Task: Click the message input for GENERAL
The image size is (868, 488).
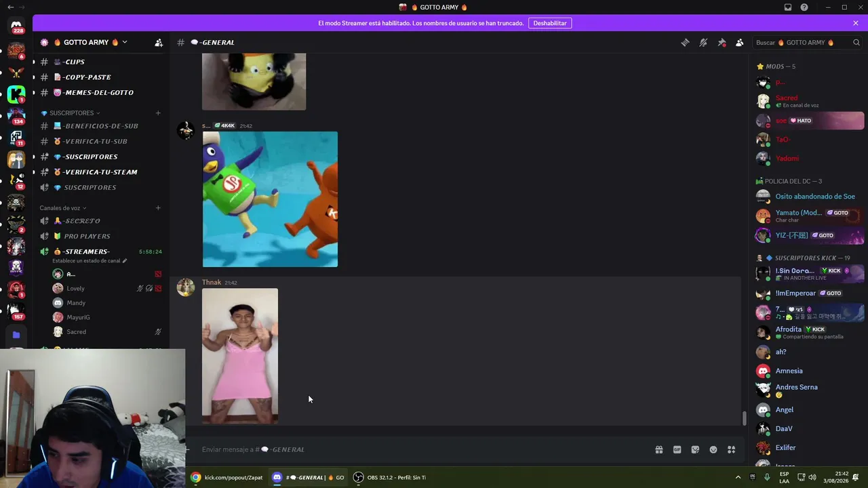Action: (420, 449)
